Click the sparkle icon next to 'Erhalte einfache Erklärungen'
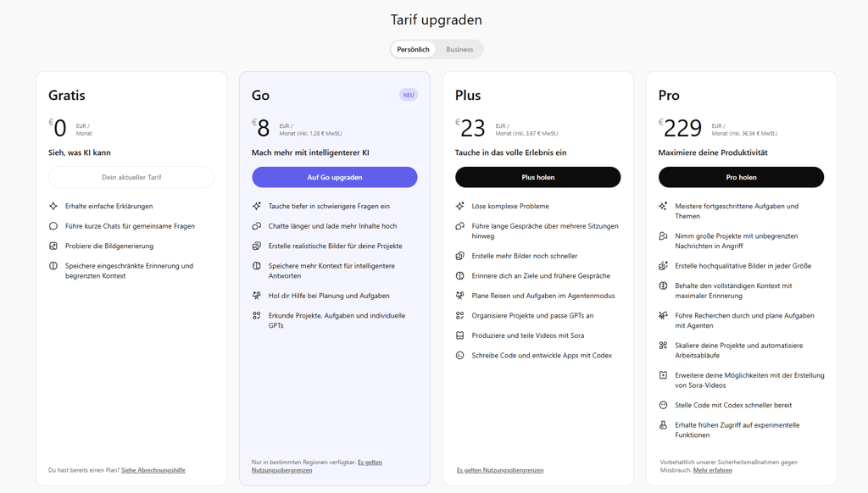This screenshot has height=493, width=868. pos(54,206)
